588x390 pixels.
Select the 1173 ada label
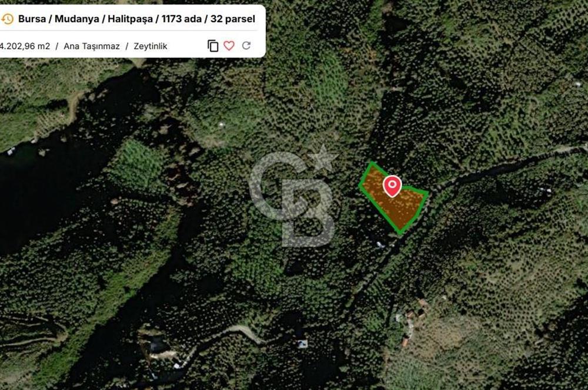coord(182,19)
